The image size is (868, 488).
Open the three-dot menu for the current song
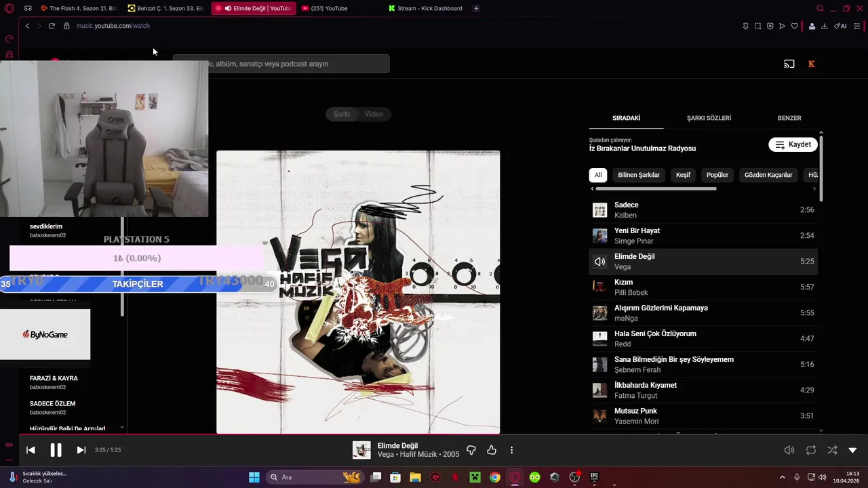point(511,450)
